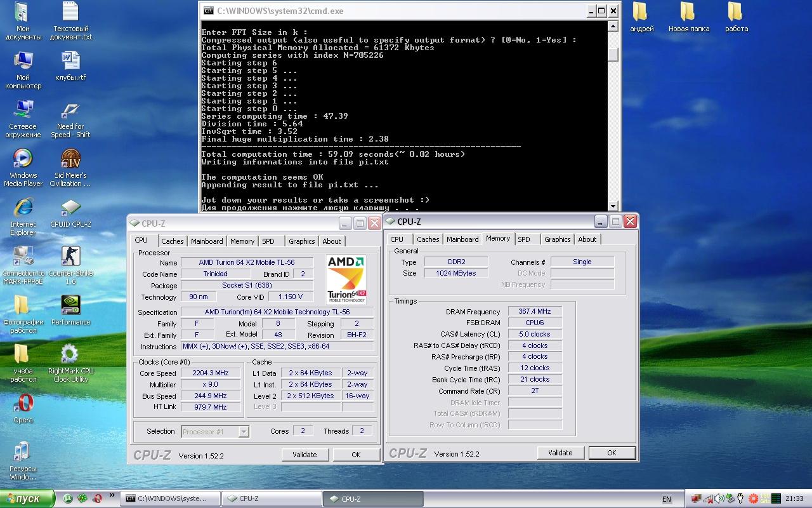Open the CPUID CPU-Z desktop shortcut
Screen dimensions: 812x508
click(70, 214)
